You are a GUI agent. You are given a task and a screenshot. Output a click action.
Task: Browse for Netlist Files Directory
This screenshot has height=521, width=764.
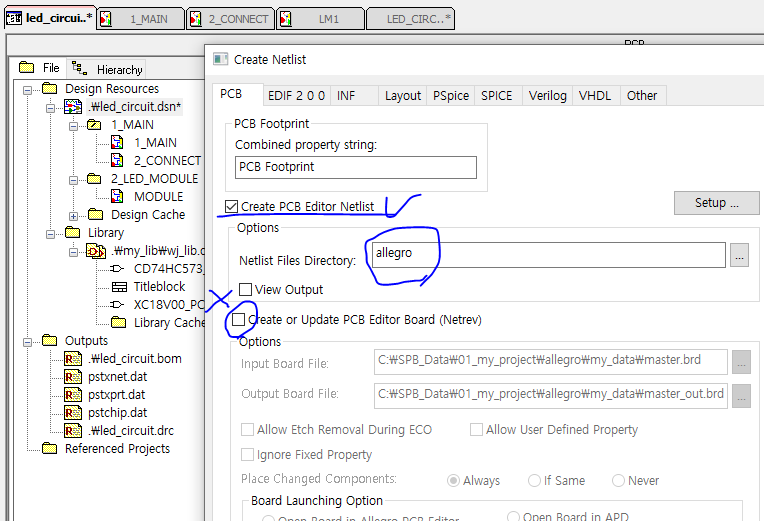(739, 255)
